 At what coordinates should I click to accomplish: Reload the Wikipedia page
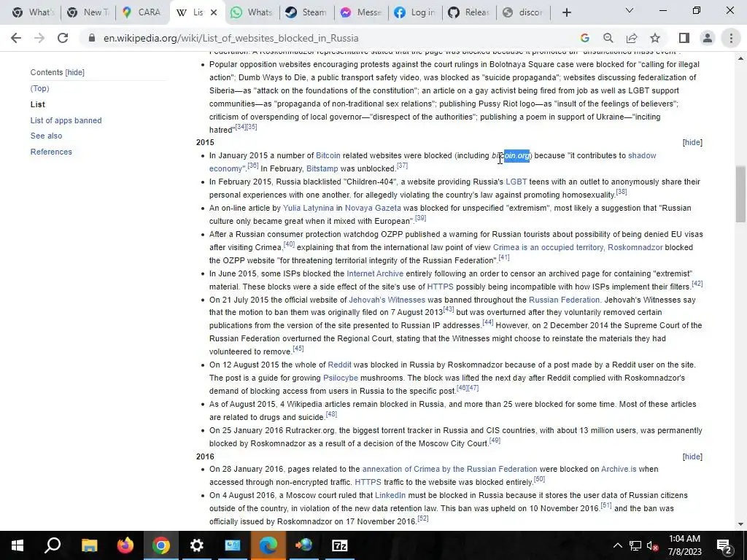(63, 38)
